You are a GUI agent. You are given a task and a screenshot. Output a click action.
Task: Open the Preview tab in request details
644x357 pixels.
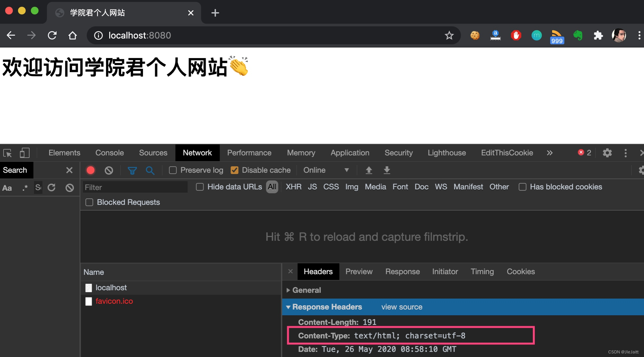[359, 271]
